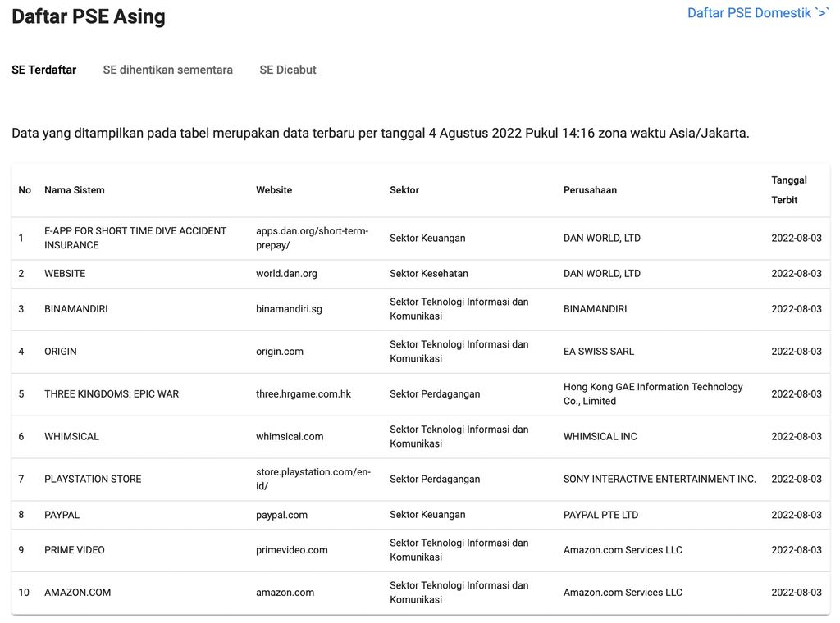
Task: Select AMAZON.COM system name
Action: click(x=78, y=593)
